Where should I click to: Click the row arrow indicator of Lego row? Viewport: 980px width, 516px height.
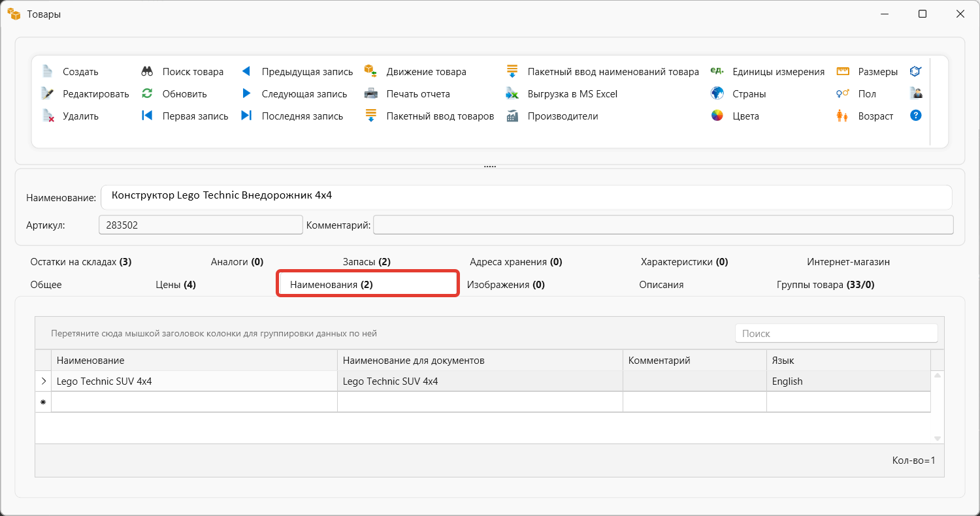point(43,381)
